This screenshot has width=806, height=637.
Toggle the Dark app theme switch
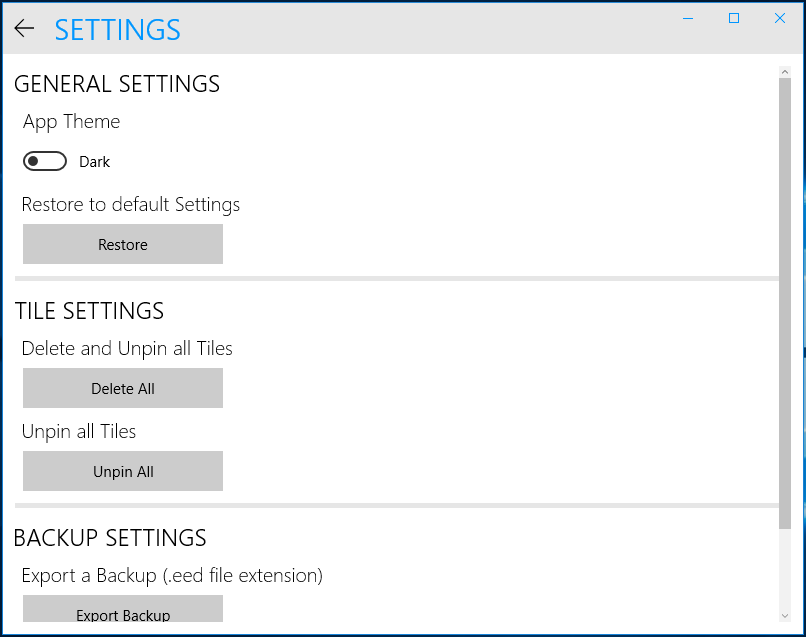tap(45, 161)
